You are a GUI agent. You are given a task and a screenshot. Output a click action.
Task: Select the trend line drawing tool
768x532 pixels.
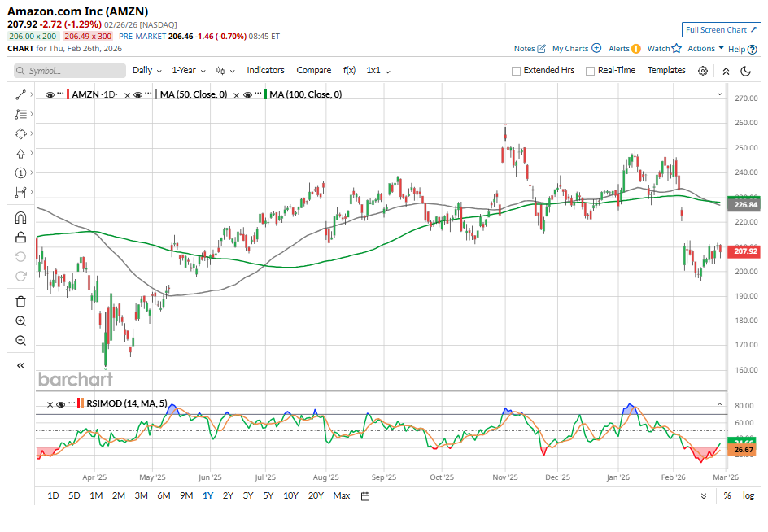coord(20,94)
